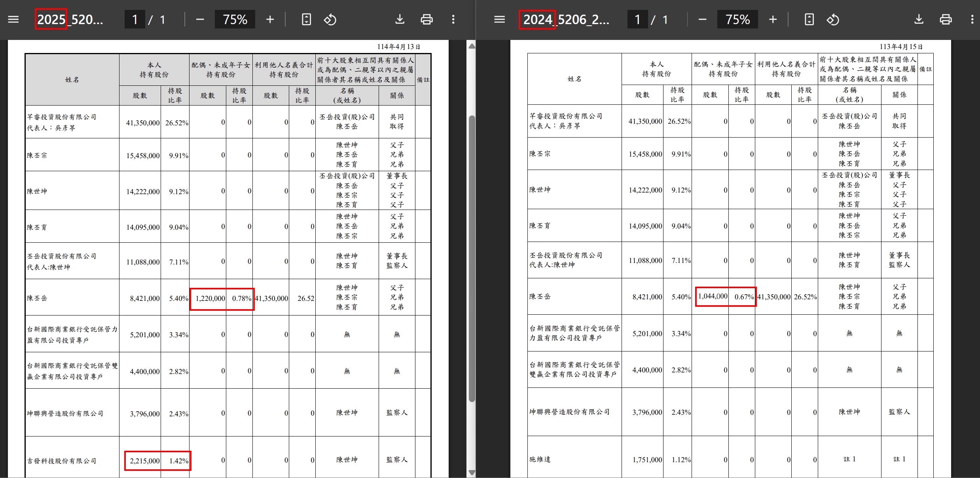The height and width of the screenshot is (478, 980).
Task: Zoom out in right PDF viewer
Action: [x=703, y=19]
